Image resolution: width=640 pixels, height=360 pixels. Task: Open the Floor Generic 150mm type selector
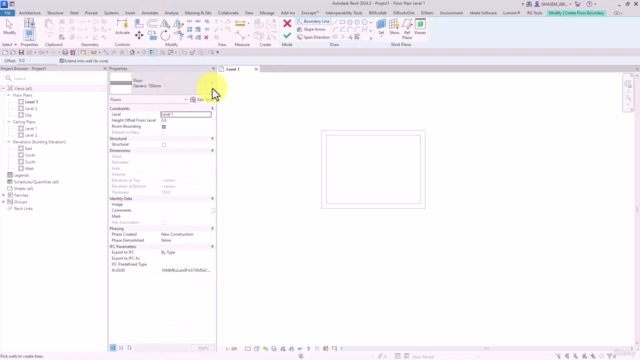[162, 83]
